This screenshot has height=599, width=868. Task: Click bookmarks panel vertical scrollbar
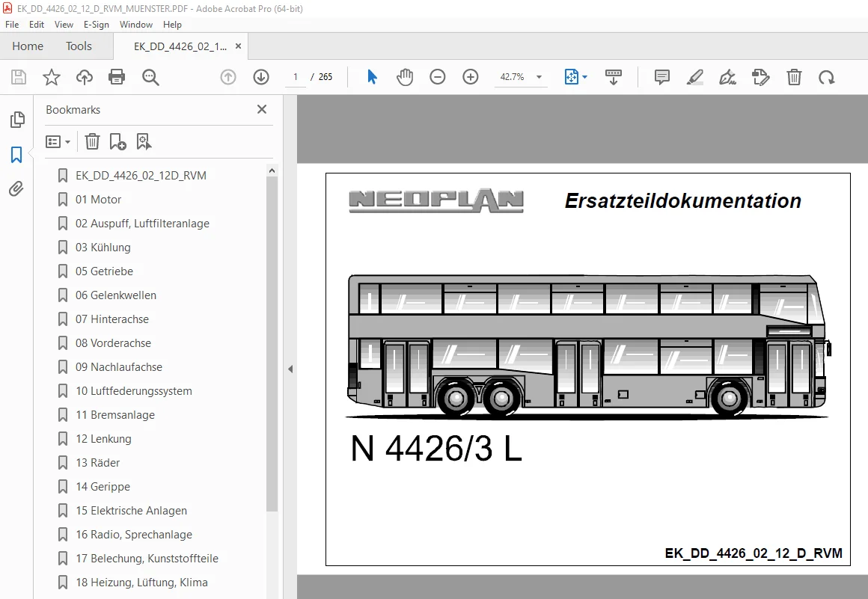(272, 343)
